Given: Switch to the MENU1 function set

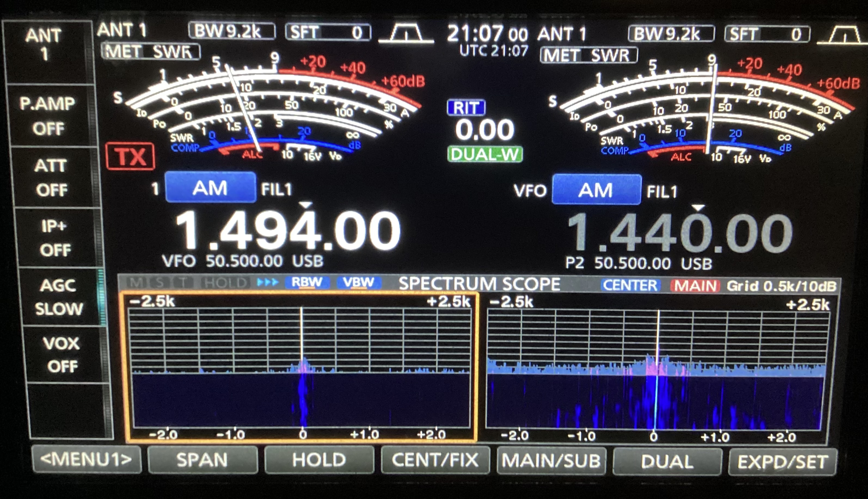Looking at the screenshot, I should 86,459.
